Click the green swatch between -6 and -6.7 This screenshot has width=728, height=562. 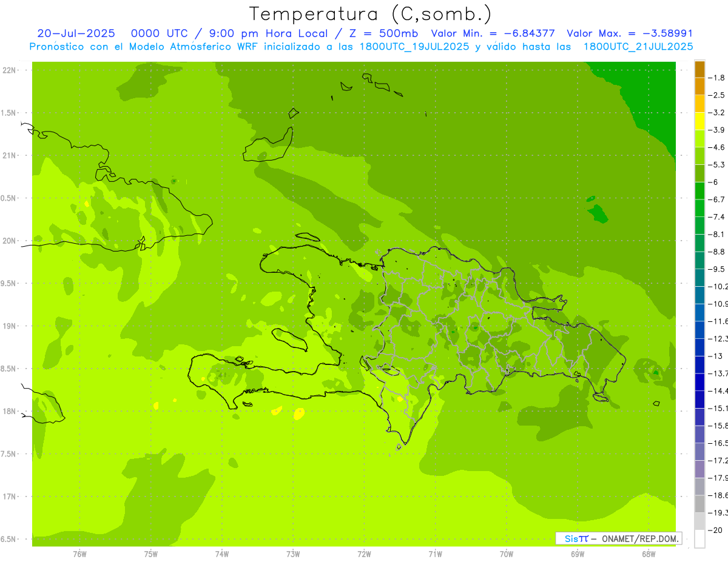click(x=700, y=191)
